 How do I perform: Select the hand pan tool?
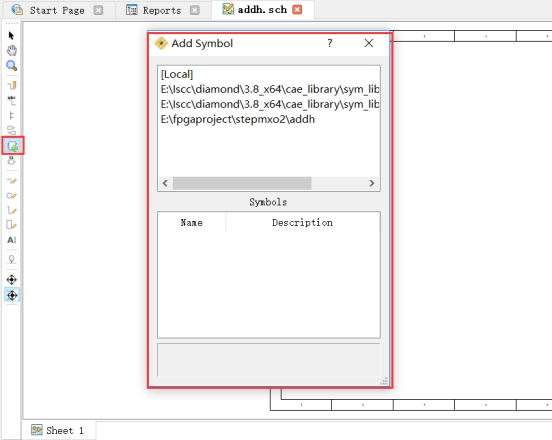click(x=12, y=51)
